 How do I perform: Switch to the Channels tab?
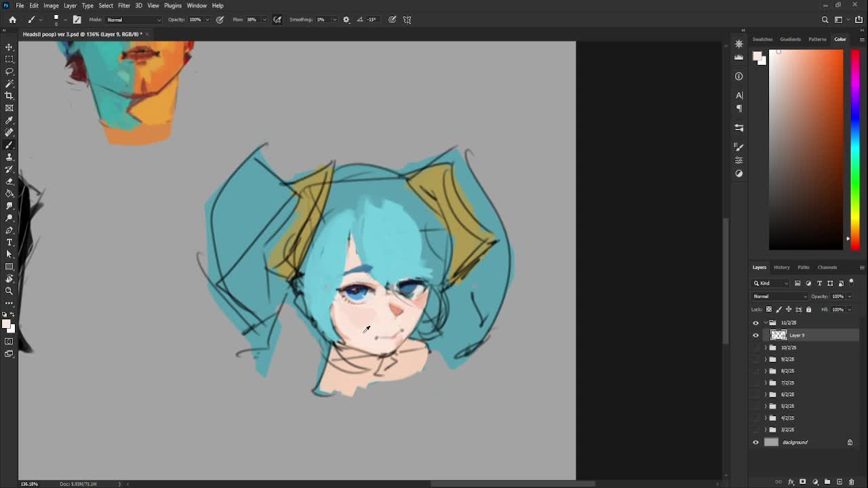pyautogui.click(x=827, y=267)
